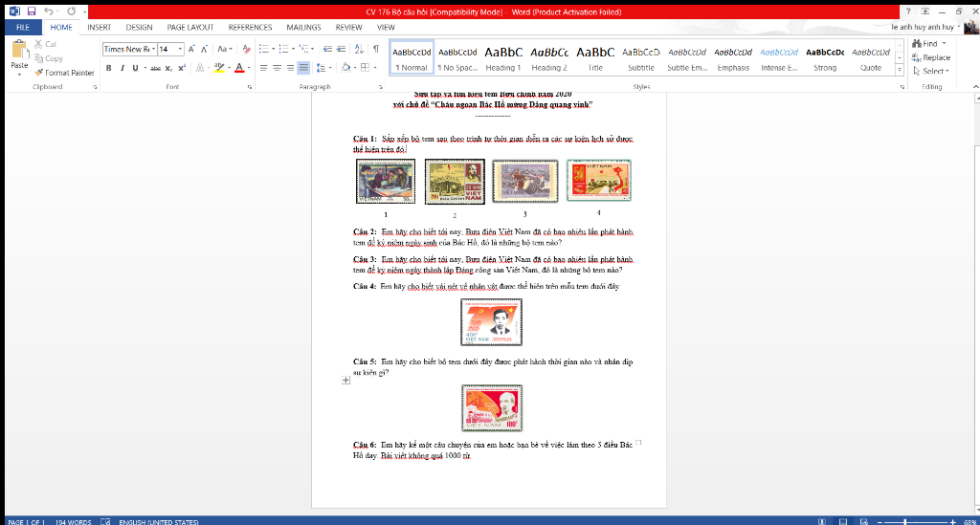Open the FILE tab
The height and width of the screenshot is (525, 980).
click(x=23, y=27)
